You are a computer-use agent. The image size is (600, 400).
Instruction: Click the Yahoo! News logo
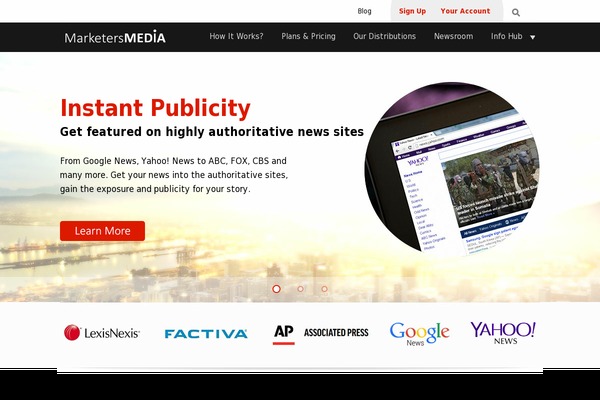click(503, 333)
